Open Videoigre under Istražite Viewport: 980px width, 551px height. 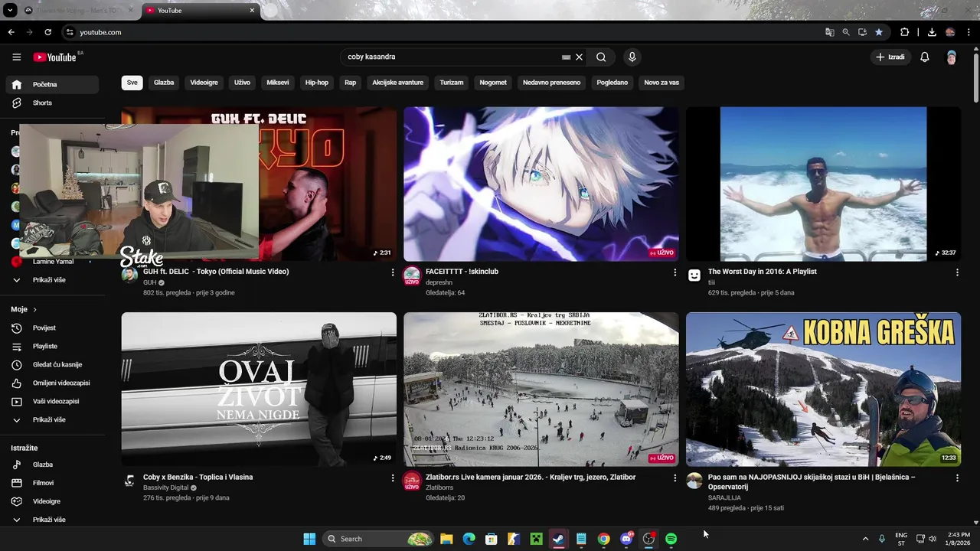point(54,501)
